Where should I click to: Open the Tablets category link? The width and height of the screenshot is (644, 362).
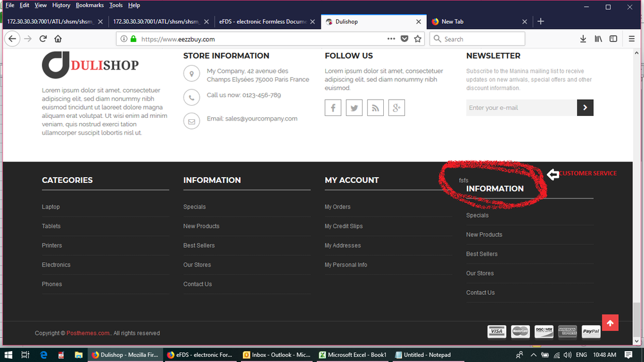51,226
